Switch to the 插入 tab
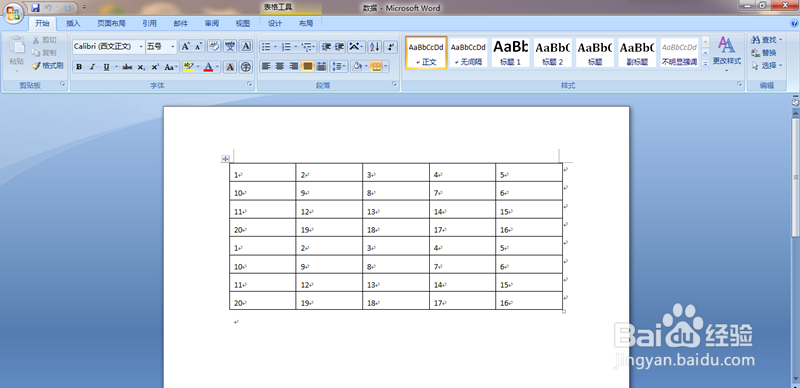The height and width of the screenshot is (388, 800). 73,23
